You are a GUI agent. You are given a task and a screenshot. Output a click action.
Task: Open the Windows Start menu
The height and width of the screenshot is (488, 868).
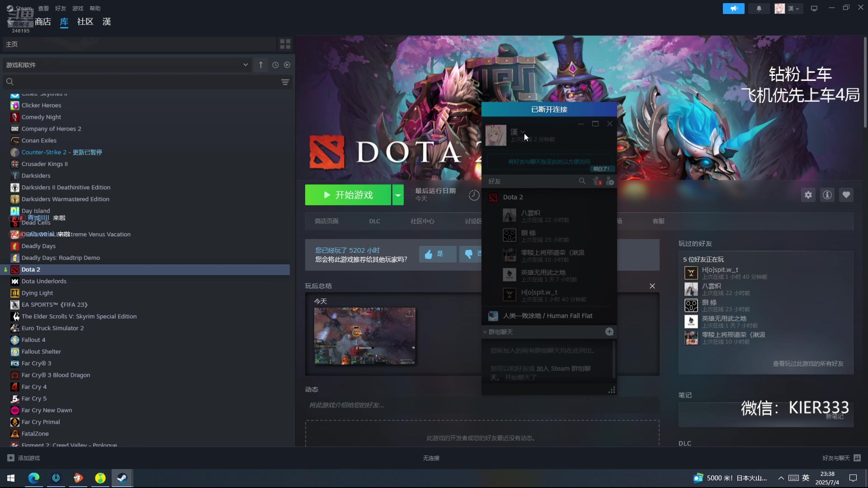tap(11, 478)
